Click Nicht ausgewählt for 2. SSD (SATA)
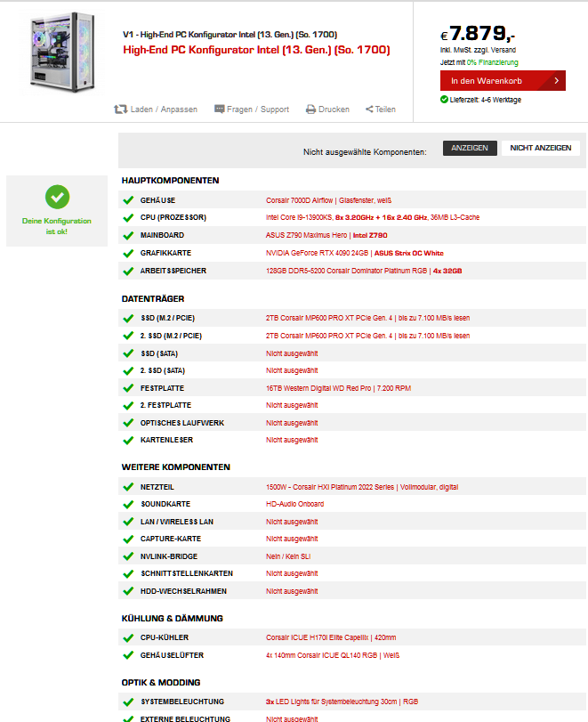 (x=292, y=370)
